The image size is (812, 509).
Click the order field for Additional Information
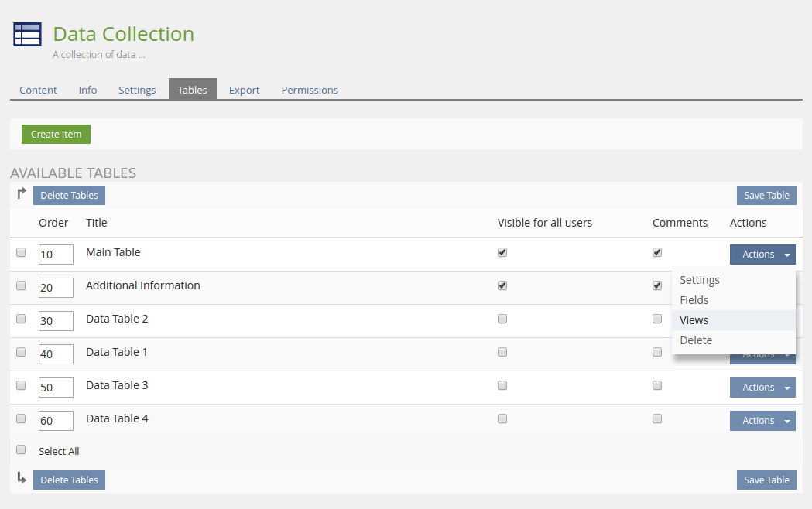(x=56, y=287)
